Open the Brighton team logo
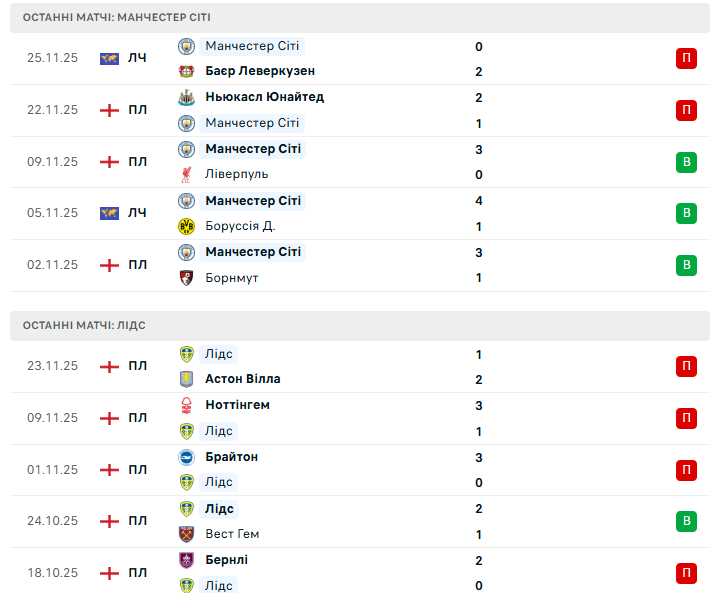The image size is (719, 603). [186, 457]
